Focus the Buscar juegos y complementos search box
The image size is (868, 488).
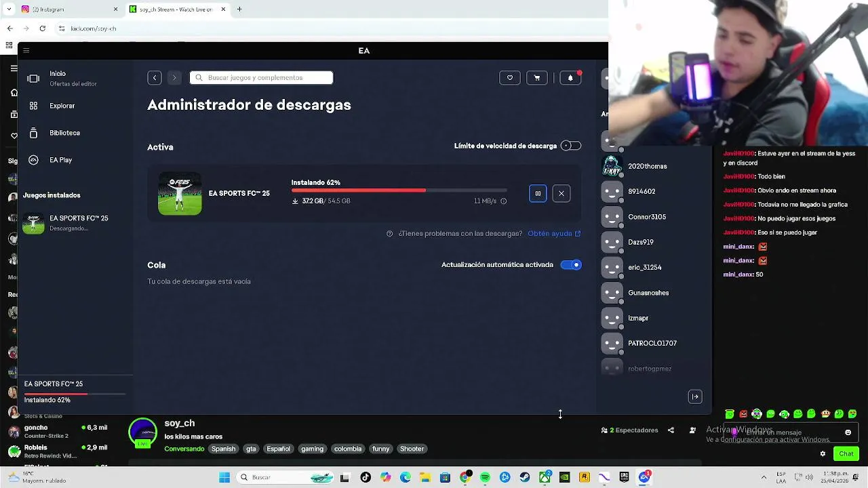click(x=261, y=78)
